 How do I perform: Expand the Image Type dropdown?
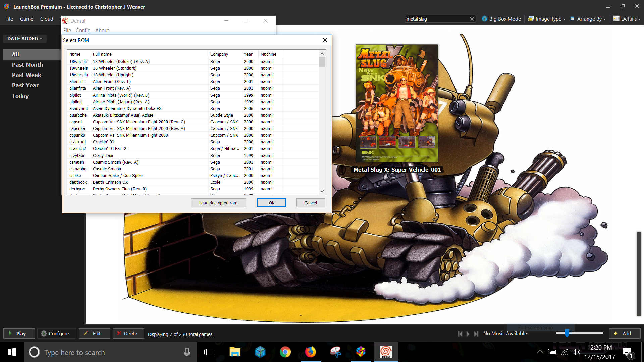tap(547, 19)
